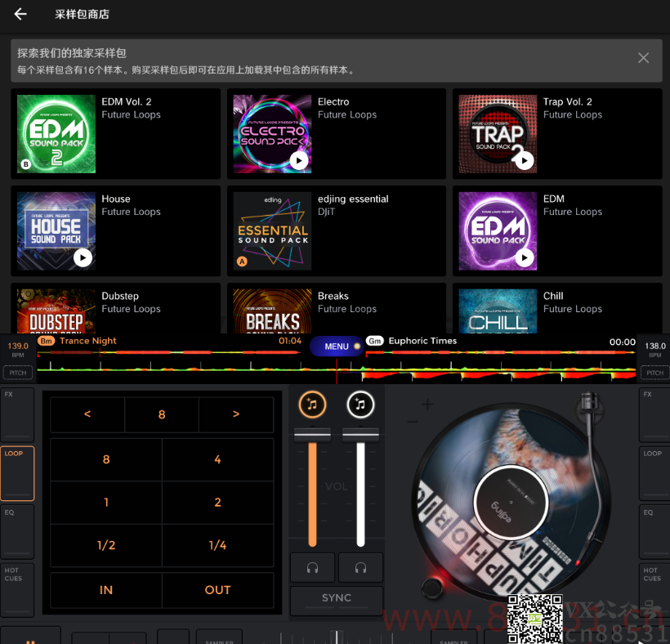Toggle right deck headphone pre-listen
Screen dimensions: 670x644
pyautogui.click(x=360, y=567)
